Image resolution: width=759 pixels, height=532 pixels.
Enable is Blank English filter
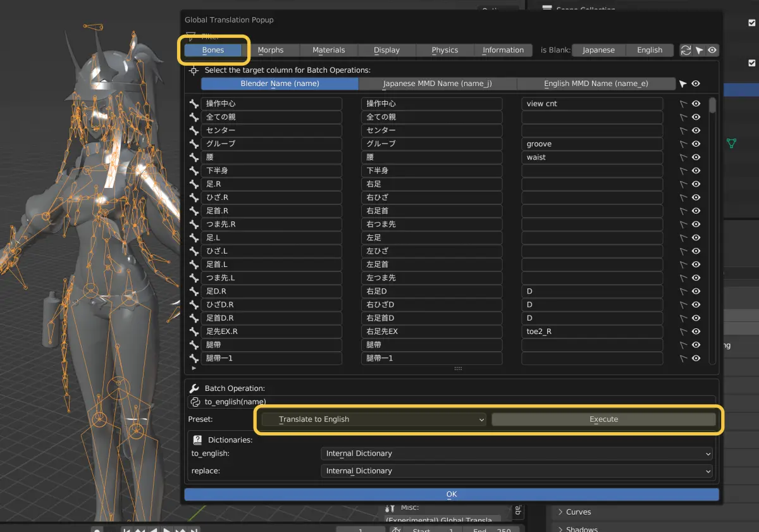point(650,50)
